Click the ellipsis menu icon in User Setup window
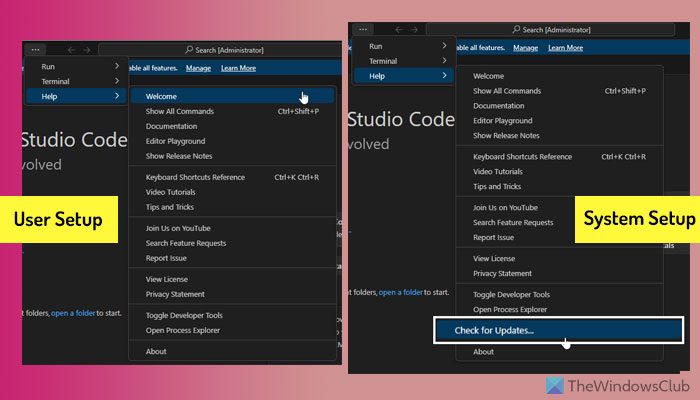This screenshot has height=400, width=700. [35, 50]
